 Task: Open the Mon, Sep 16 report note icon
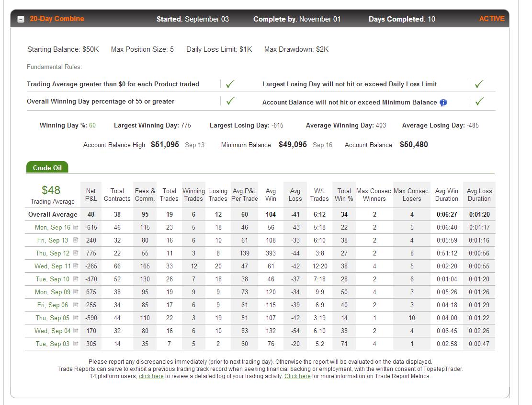(x=76, y=227)
